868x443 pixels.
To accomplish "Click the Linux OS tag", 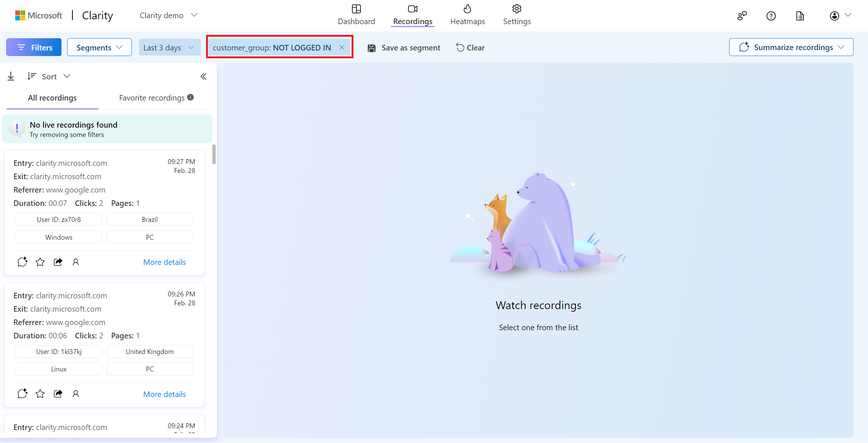I will click(x=59, y=369).
